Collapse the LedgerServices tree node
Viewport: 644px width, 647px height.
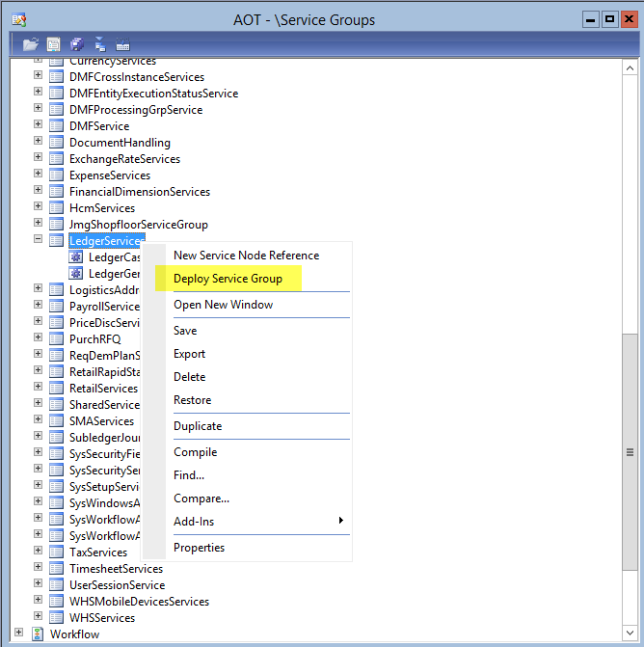pos(39,240)
